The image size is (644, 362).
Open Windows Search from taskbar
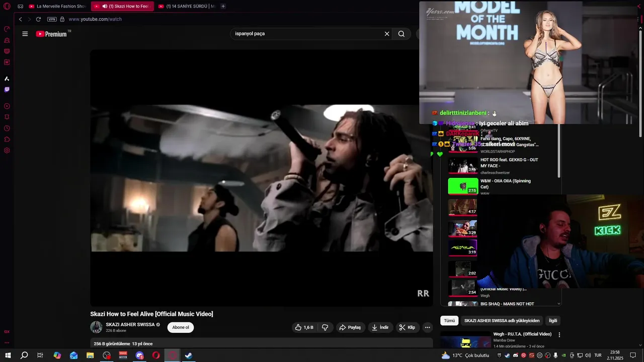pos(24,355)
